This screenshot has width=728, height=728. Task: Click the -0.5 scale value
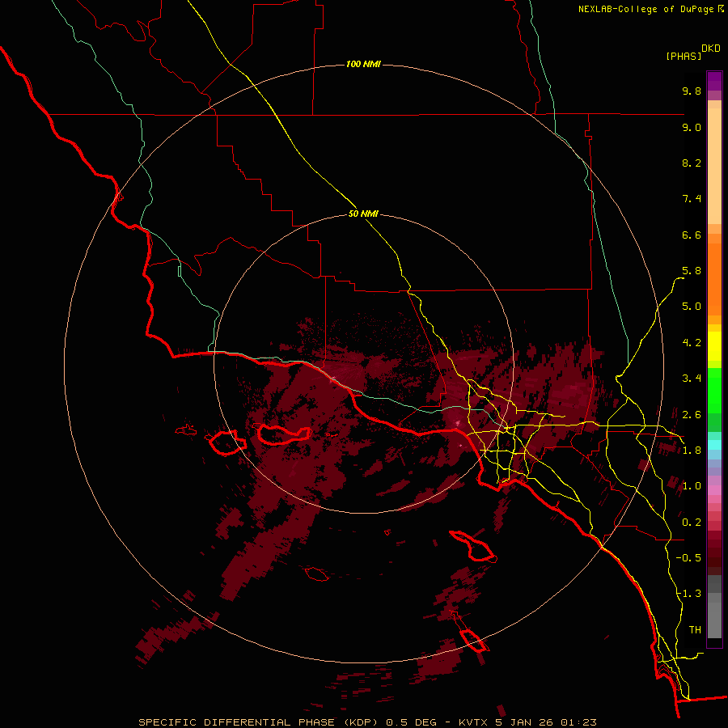688,558
